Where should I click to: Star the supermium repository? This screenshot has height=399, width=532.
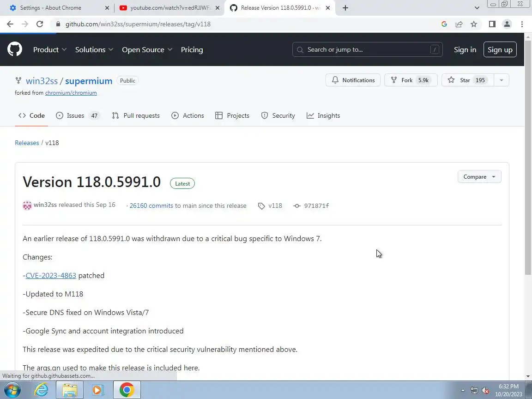click(x=467, y=80)
